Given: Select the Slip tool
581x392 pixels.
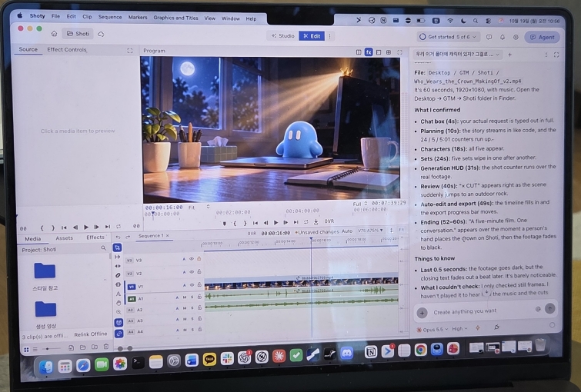Looking at the screenshot, I should pyautogui.click(x=118, y=284).
